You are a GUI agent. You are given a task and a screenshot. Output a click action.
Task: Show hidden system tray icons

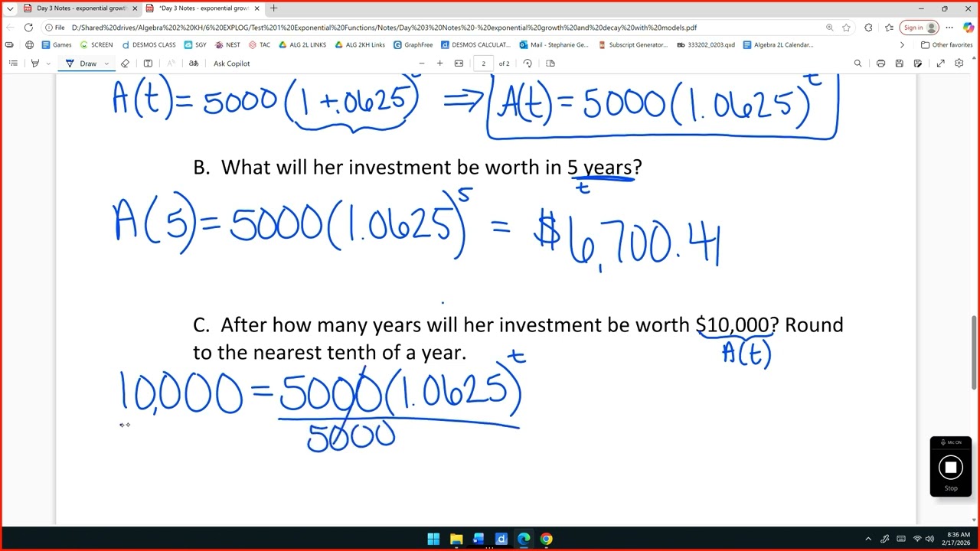coord(867,539)
